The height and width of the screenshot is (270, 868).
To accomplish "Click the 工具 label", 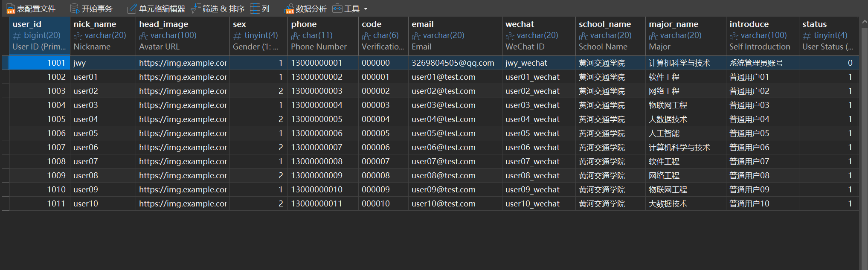I will [352, 9].
